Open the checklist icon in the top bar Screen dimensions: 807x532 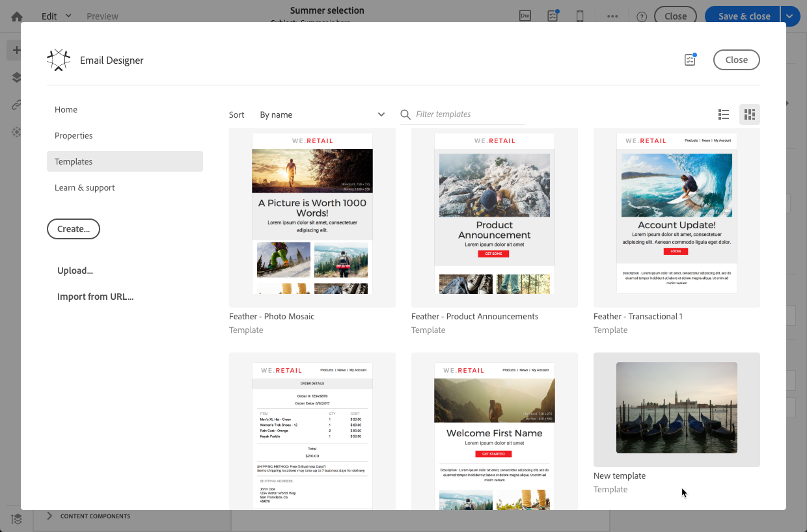pos(553,16)
